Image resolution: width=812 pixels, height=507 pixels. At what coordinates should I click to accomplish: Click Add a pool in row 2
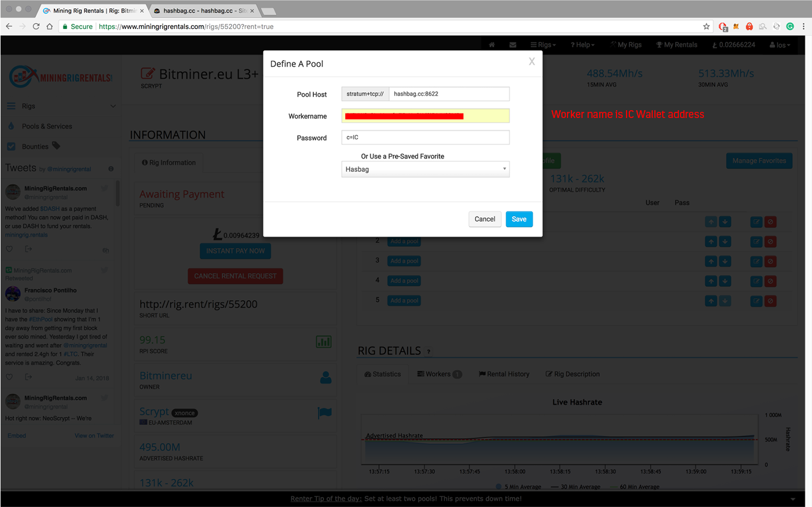click(404, 242)
